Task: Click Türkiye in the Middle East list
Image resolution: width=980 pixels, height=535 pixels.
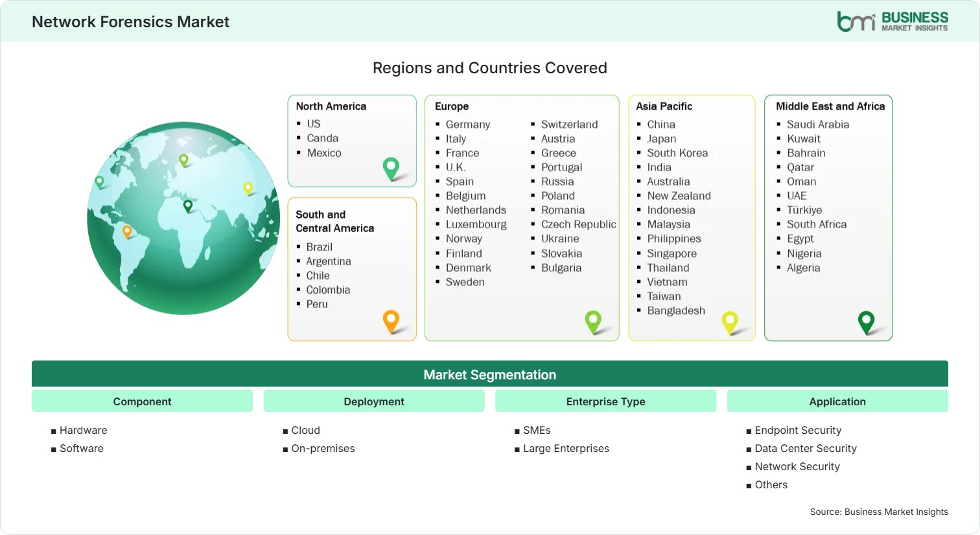Action: pyautogui.click(x=804, y=210)
